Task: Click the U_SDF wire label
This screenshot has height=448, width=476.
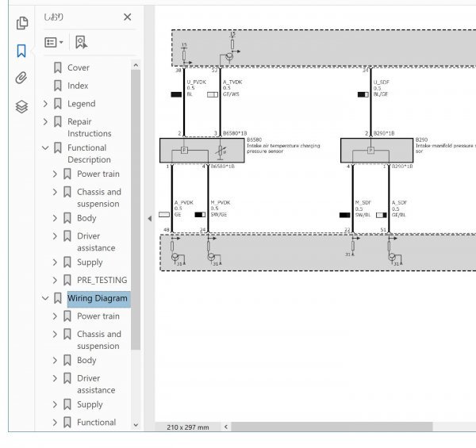Action: (x=382, y=82)
